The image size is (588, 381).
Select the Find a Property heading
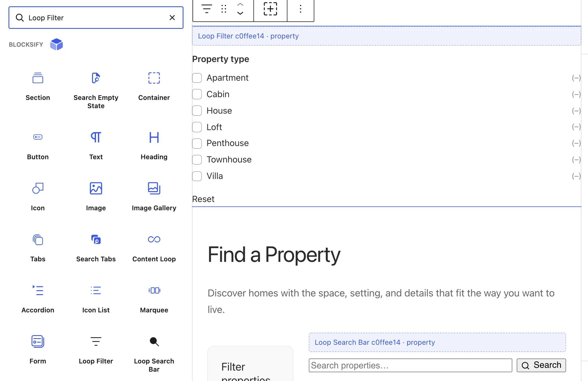(274, 254)
